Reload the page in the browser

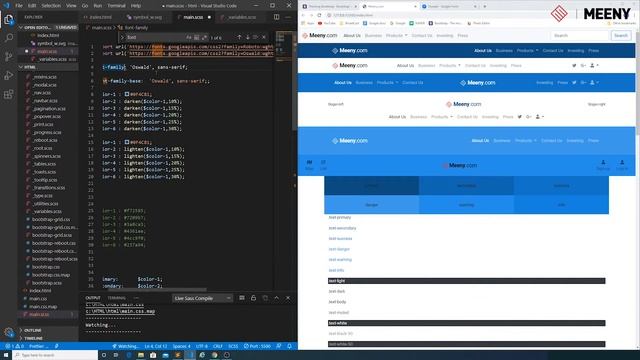click(319, 15)
